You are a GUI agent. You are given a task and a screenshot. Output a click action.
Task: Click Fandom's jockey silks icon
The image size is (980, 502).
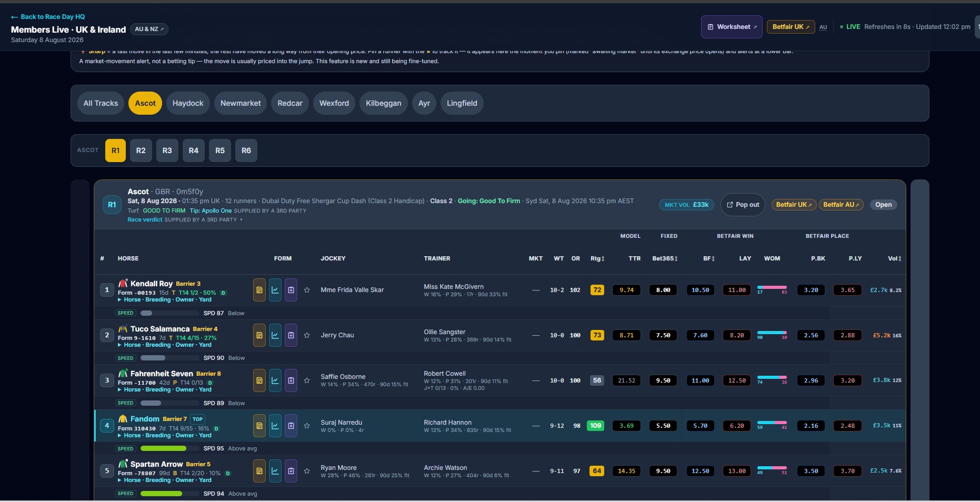click(123, 418)
